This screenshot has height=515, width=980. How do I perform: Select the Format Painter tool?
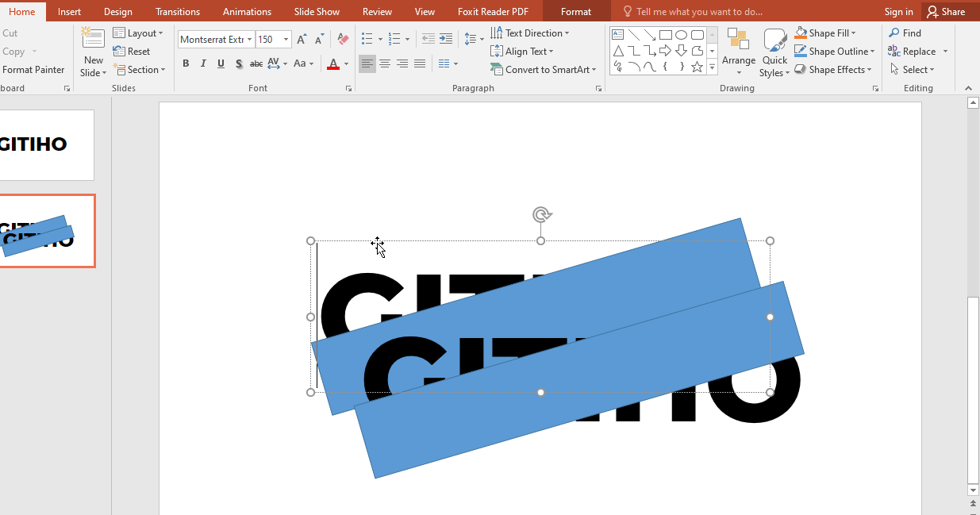click(33, 69)
